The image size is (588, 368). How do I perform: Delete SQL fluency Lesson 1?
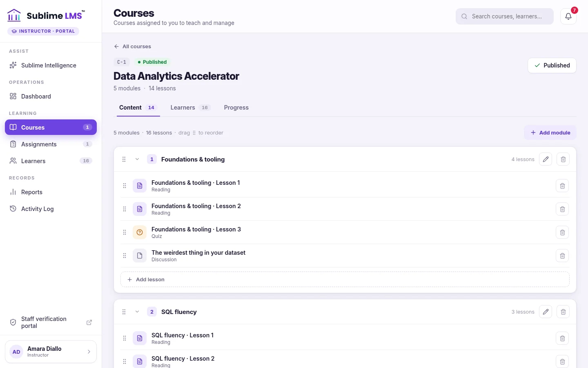[x=562, y=339]
